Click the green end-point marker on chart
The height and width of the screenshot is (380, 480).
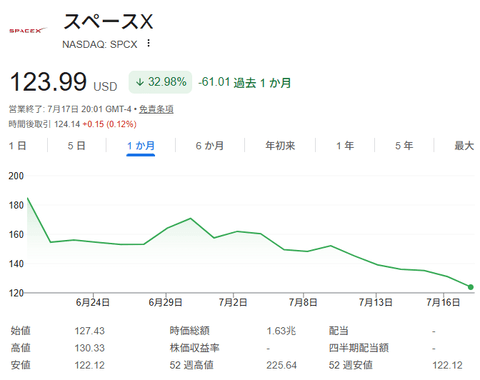tap(470, 287)
